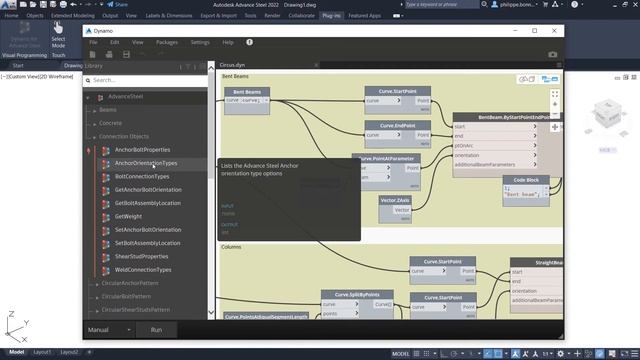Toggle snap mode in AutoCAD status bar
640x360 pixels.
[426, 354]
